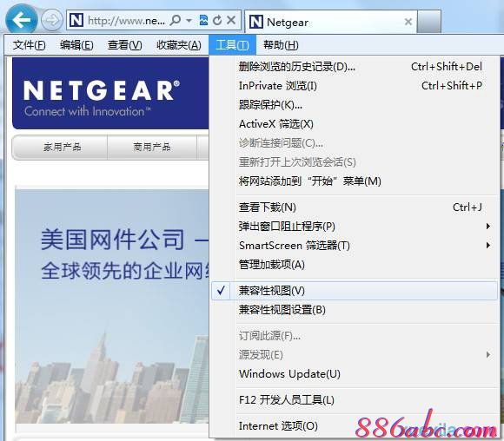Open the address bar autocomplete dropdown arrow

189,21
